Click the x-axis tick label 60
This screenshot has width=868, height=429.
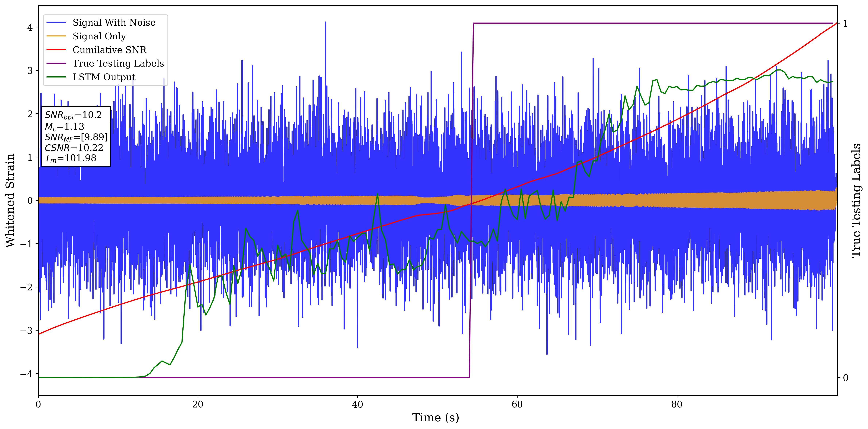coord(517,404)
